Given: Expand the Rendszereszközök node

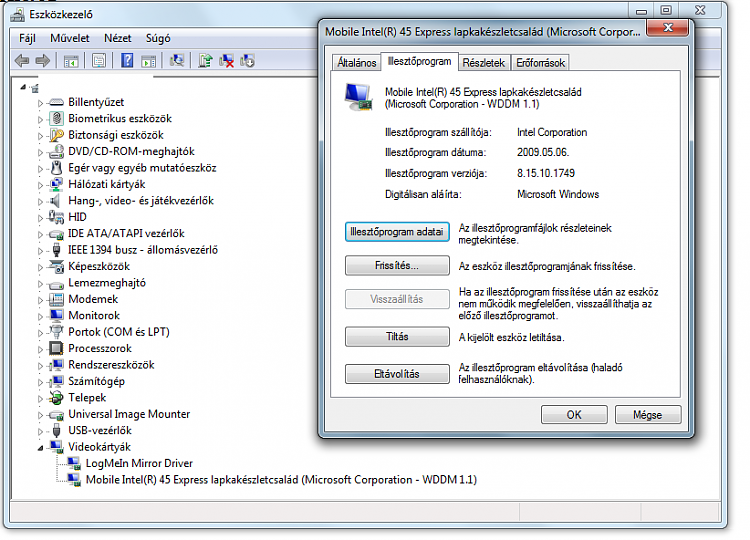Looking at the screenshot, I should [41, 365].
